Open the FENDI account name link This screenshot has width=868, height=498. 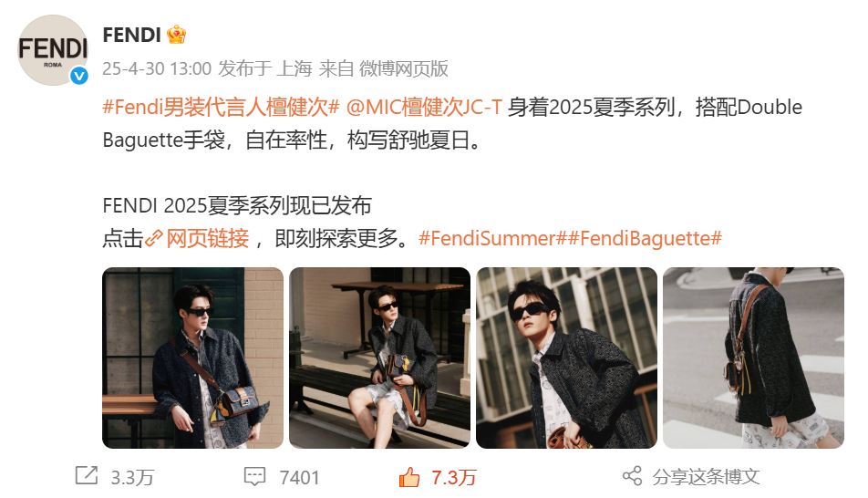pyautogui.click(x=131, y=35)
